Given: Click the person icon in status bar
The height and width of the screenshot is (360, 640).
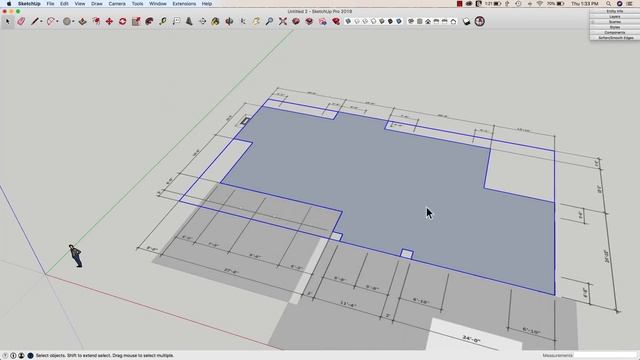Looking at the screenshot, I should 21,356.
